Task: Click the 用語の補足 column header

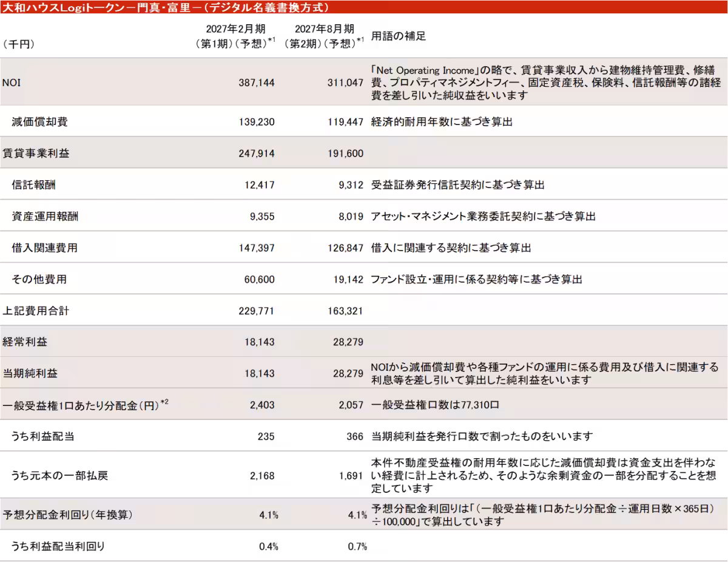Action: coord(398,36)
